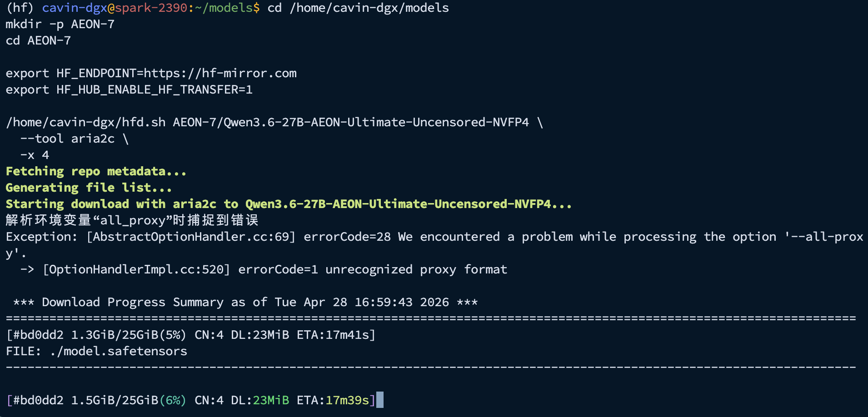This screenshot has height=417, width=868.
Task: Click the Chinese all_proxy error message
Action: click(132, 220)
